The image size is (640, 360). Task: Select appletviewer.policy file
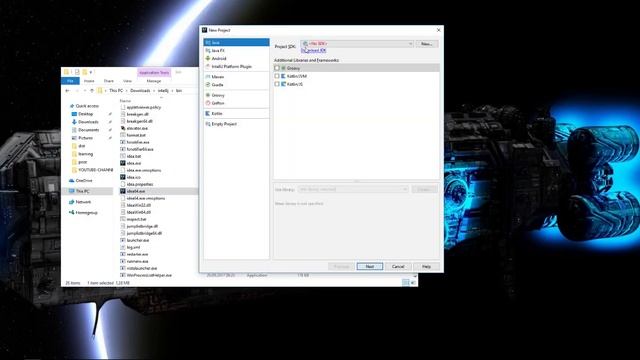coord(144,107)
